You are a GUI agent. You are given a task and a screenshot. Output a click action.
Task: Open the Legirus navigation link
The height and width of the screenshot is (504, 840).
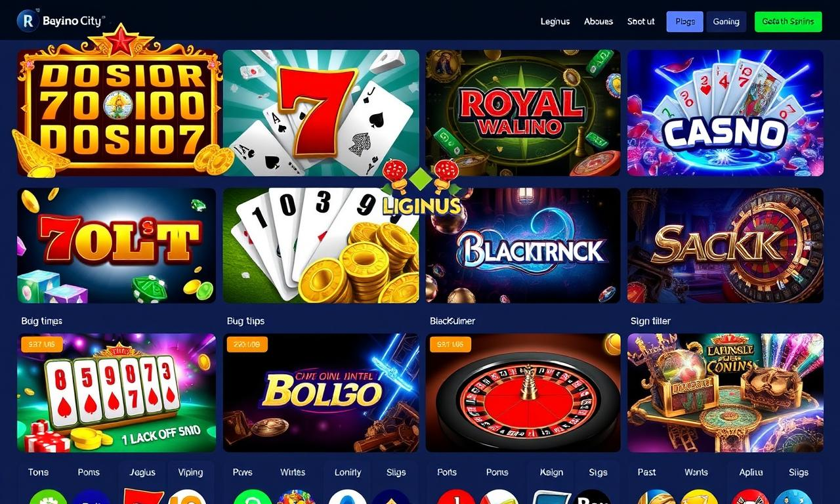tap(555, 22)
